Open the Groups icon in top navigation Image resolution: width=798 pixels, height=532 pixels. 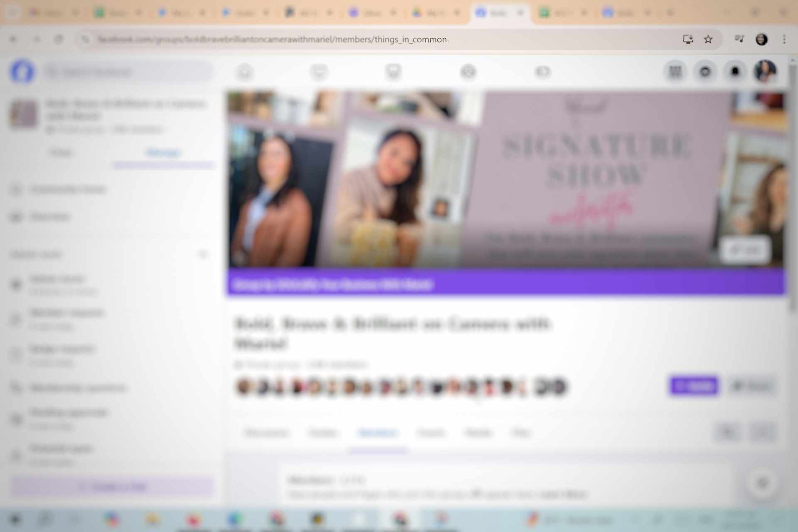click(x=468, y=72)
